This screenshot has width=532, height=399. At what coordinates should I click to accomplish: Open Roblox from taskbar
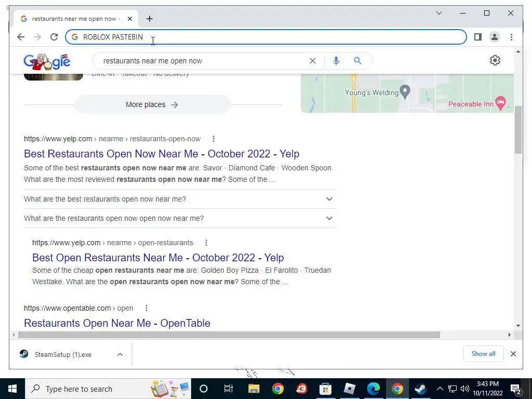coord(349,389)
